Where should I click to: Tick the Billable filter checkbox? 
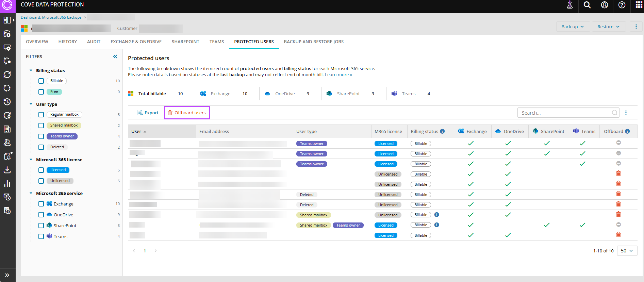[41, 81]
